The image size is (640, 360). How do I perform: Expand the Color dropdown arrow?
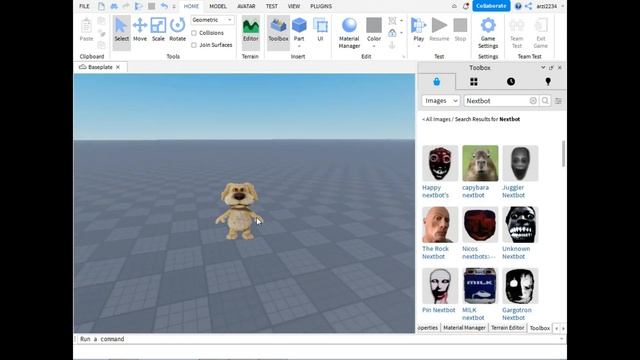click(x=373, y=46)
